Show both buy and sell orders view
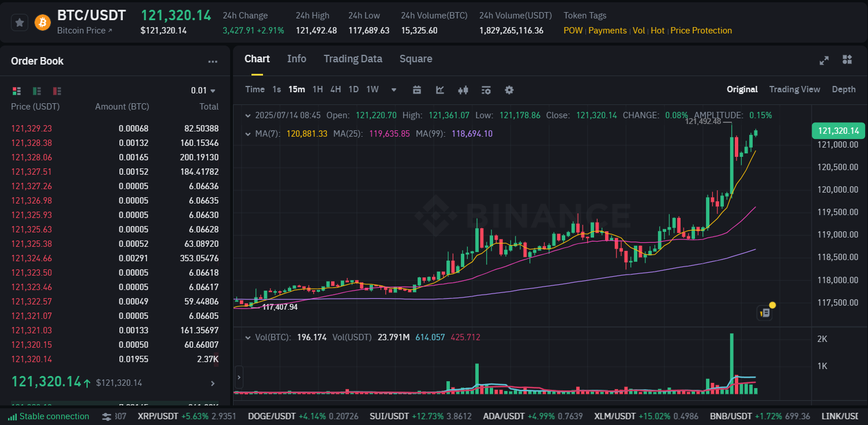This screenshot has height=425, width=868. [x=16, y=91]
